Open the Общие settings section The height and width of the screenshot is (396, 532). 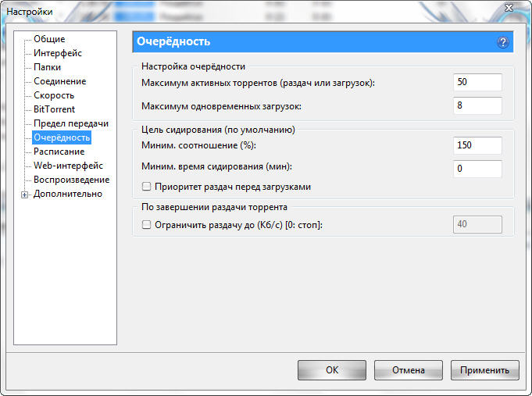(x=49, y=39)
